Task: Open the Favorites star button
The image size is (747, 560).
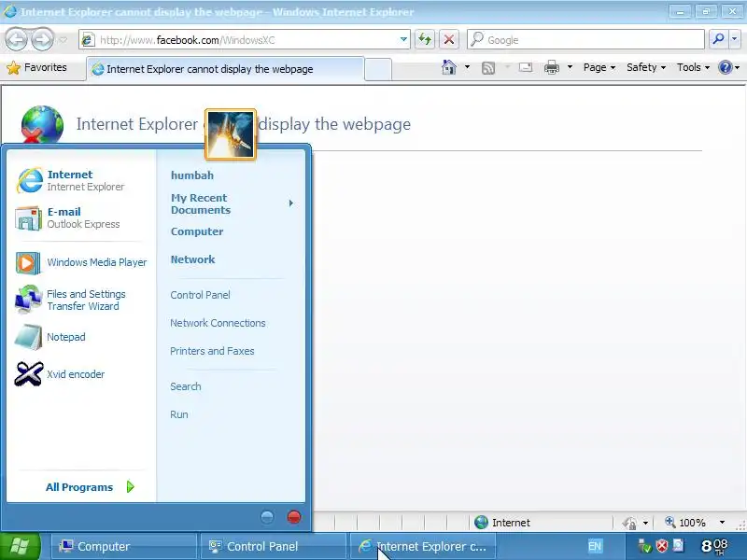Action: 36,67
